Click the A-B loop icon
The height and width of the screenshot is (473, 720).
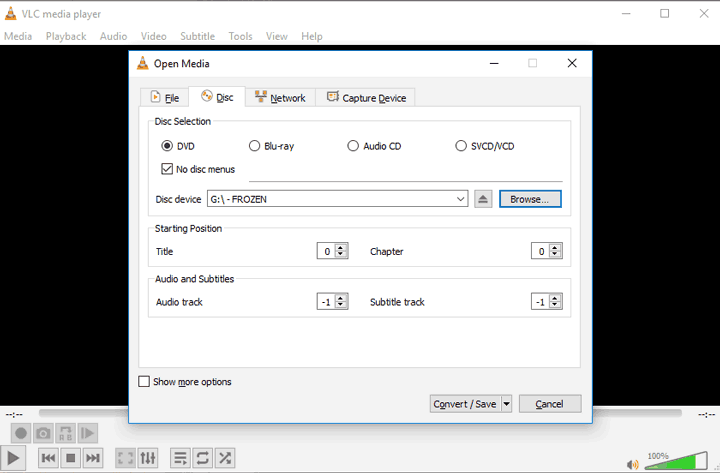(x=66, y=433)
